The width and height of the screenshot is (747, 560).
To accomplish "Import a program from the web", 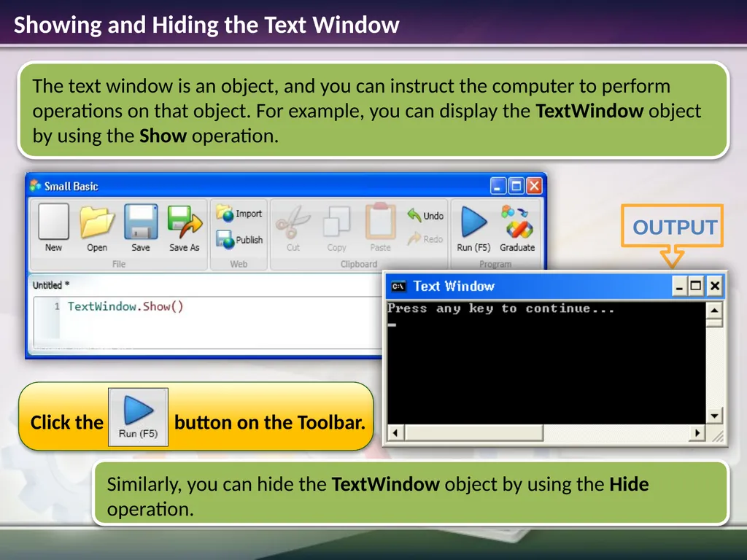I will (239, 214).
